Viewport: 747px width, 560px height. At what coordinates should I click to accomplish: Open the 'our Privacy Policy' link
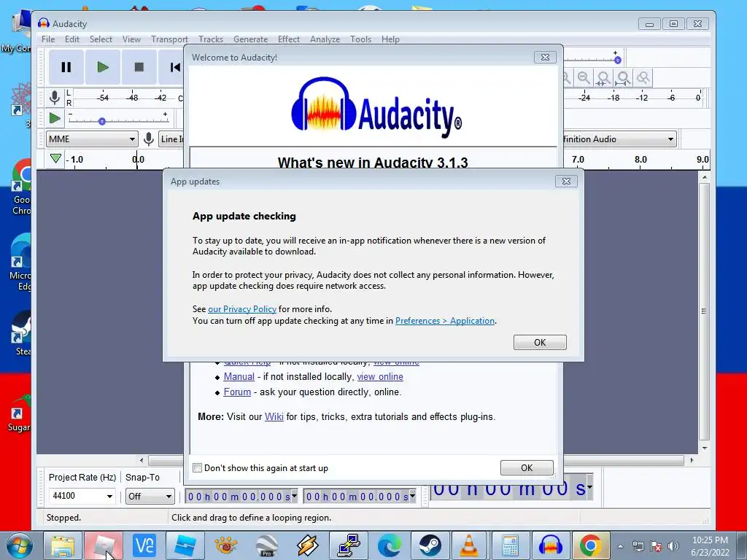point(242,309)
